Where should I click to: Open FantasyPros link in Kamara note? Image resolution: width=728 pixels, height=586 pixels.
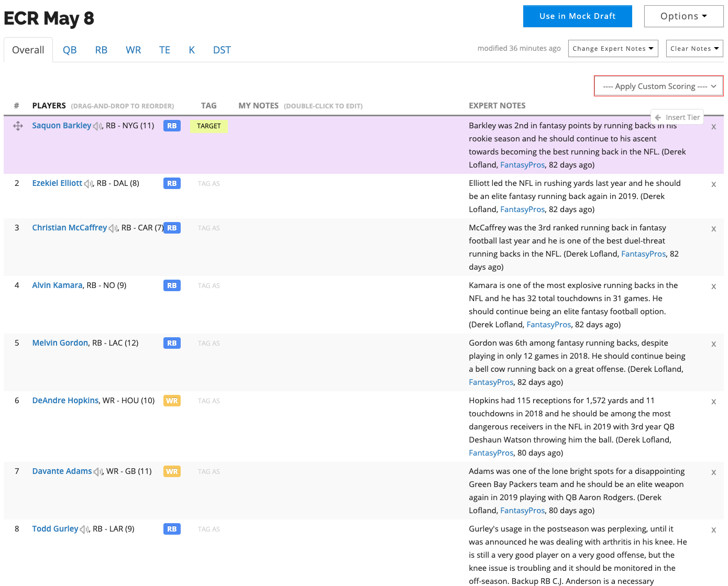coord(549,325)
